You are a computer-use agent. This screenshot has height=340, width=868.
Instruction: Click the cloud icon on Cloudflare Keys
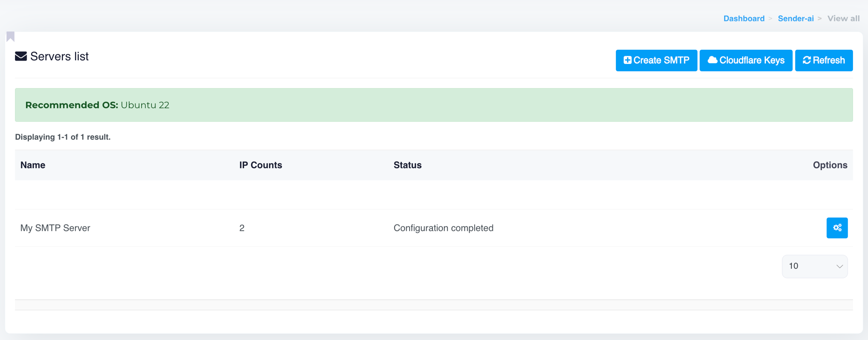pyautogui.click(x=712, y=60)
